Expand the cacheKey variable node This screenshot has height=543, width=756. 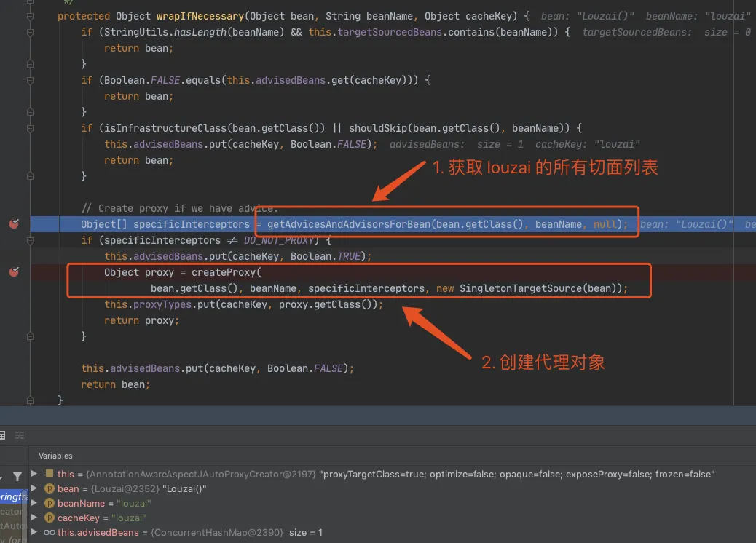34,518
